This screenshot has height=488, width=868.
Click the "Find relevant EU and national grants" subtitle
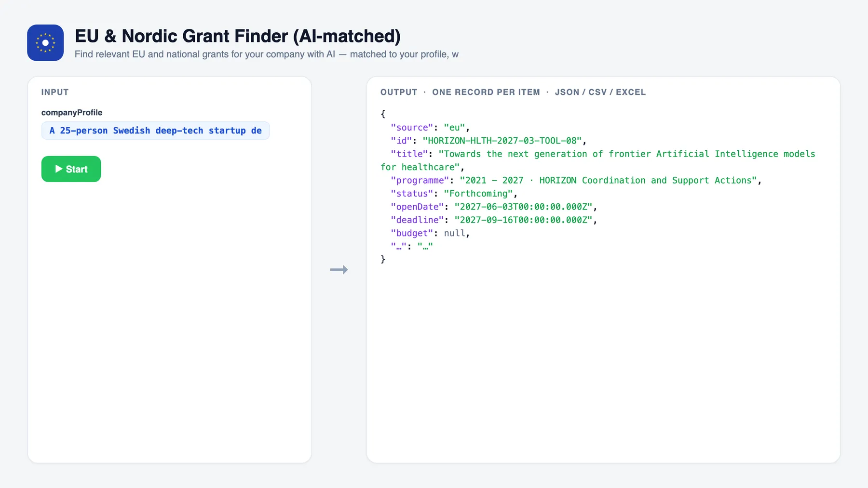(267, 54)
